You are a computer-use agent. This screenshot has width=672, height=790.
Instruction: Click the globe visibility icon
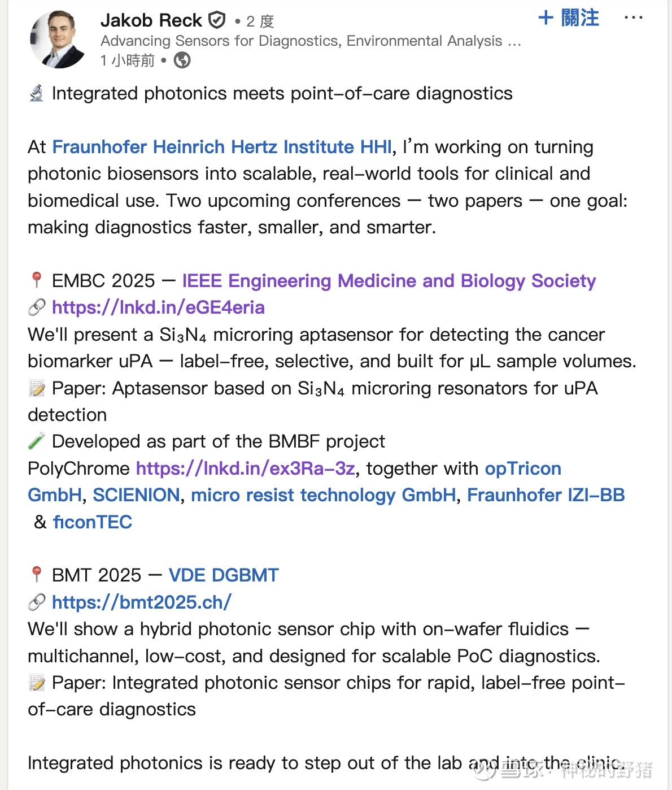182,60
